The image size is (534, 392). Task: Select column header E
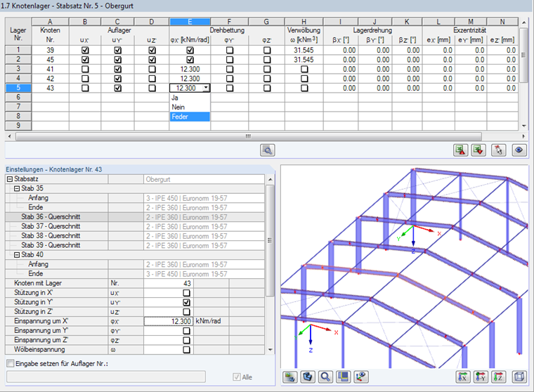(x=190, y=22)
